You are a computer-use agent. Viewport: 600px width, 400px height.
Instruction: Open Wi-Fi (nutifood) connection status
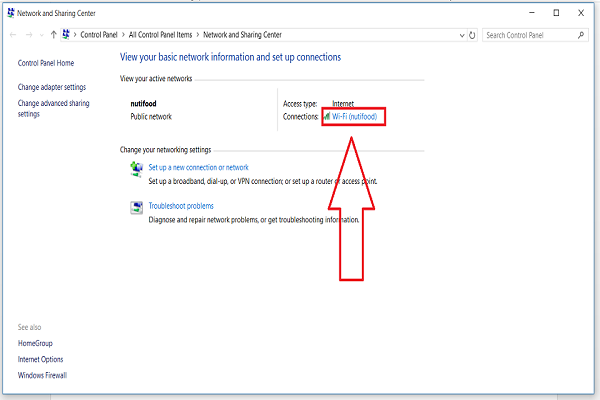354,116
